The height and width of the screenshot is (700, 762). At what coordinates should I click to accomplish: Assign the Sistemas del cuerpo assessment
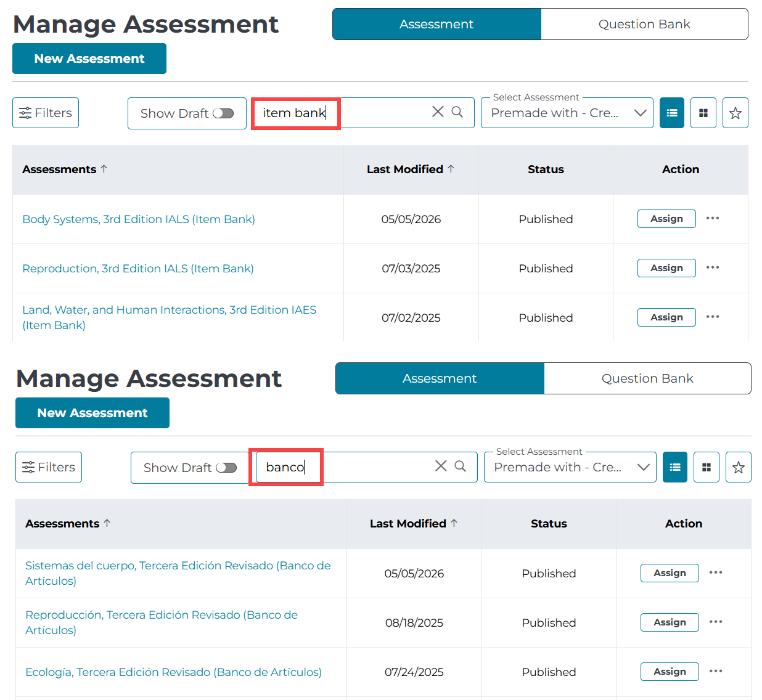[x=670, y=573]
